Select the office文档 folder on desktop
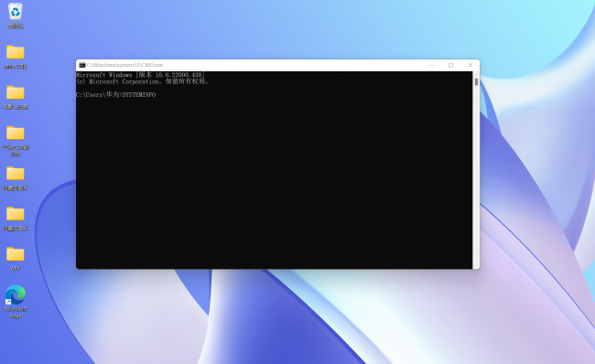Screen dimensions: 595x364 coord(16,57)
